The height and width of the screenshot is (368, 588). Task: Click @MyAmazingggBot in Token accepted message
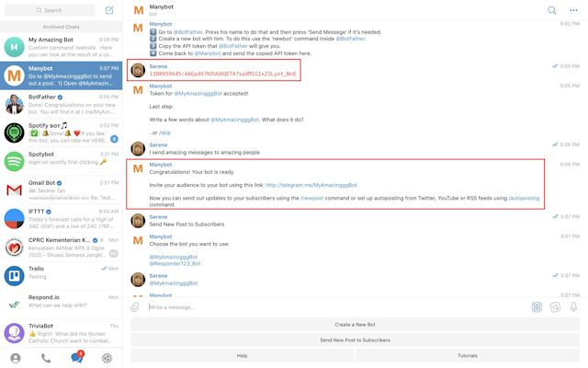coord(198,93)
